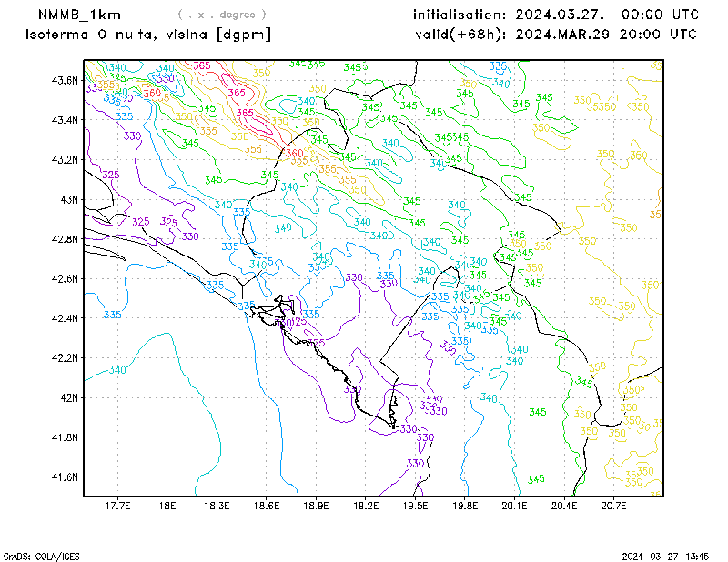Click the 18.3E longitude label
728x562 pixels.
coord(217,506)
